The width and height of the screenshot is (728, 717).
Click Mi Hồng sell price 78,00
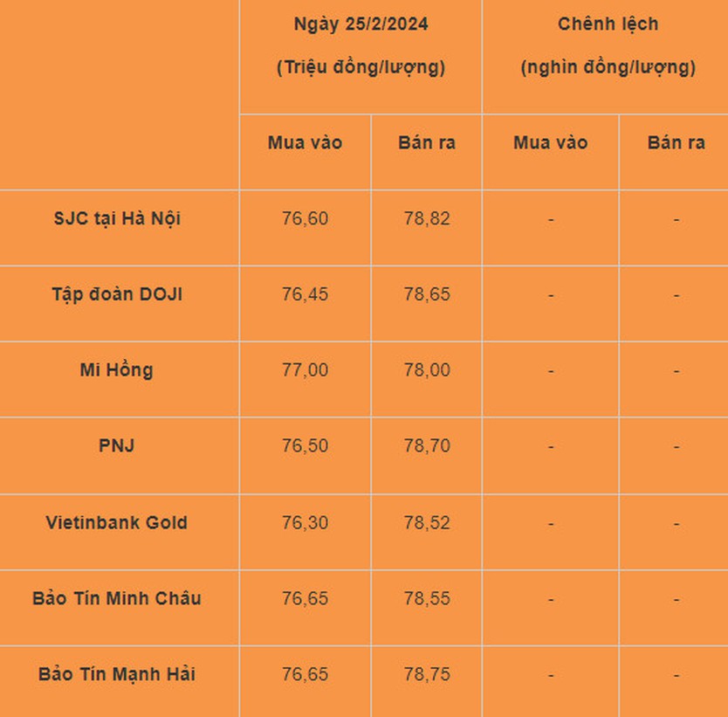click(427, 370)
